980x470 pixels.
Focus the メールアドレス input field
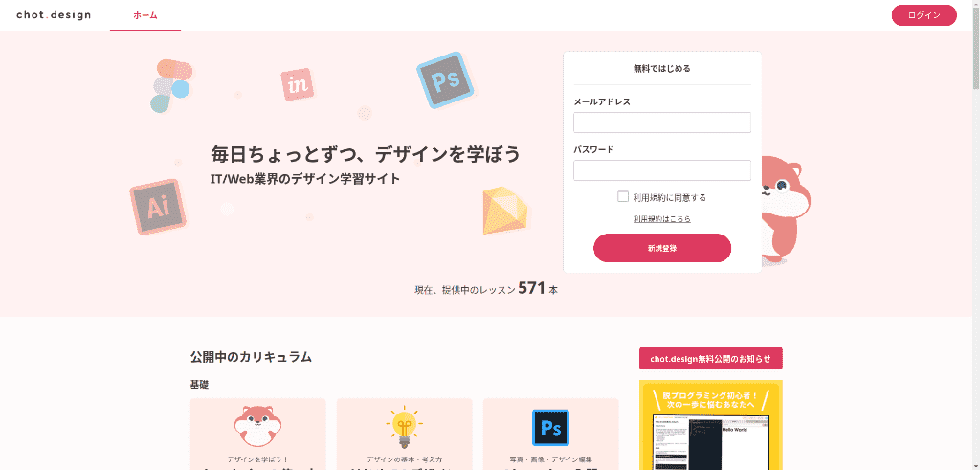coord(661,123)
